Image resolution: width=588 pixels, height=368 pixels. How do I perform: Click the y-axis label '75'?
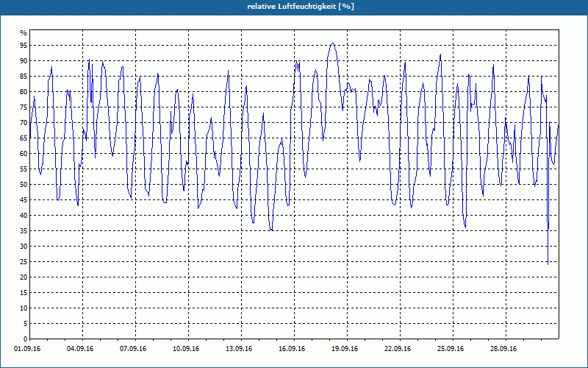(24, 107)
